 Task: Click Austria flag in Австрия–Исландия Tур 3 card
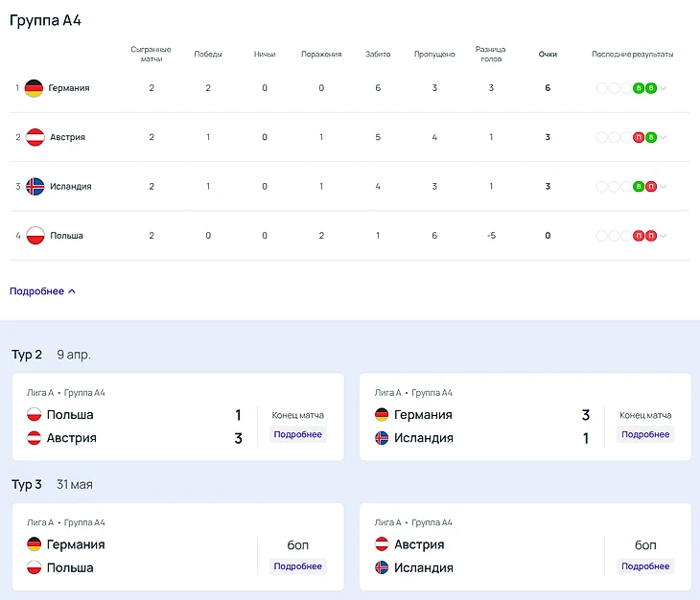tap(382, 544)
